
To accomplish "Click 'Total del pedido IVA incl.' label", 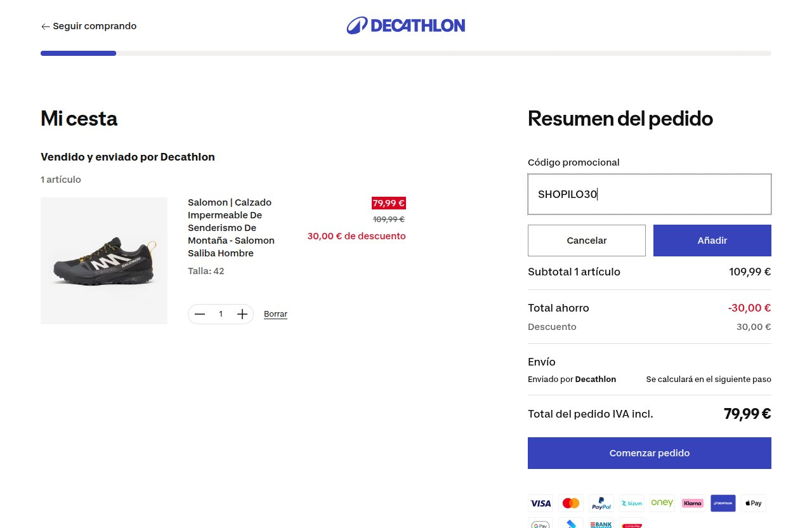I will 591,414.
